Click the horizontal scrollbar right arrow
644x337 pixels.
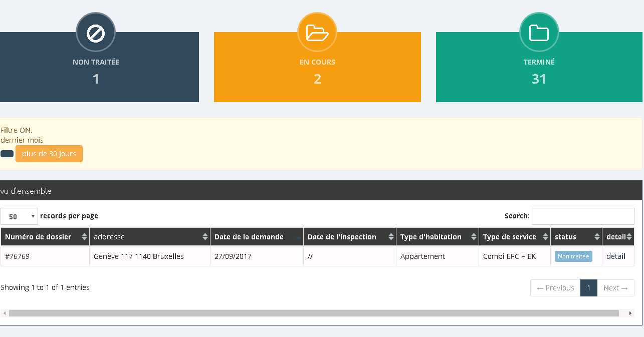(630, 313)
